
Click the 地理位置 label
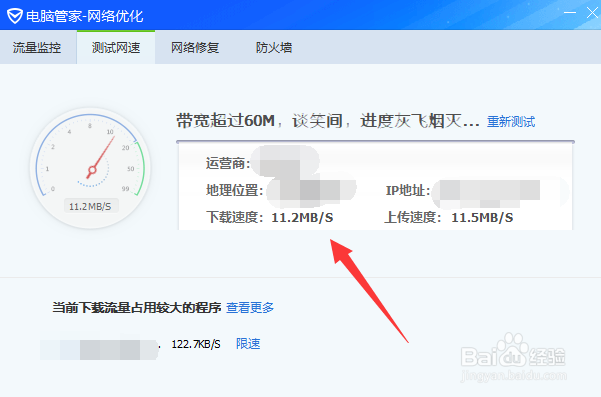click(234, 190)
